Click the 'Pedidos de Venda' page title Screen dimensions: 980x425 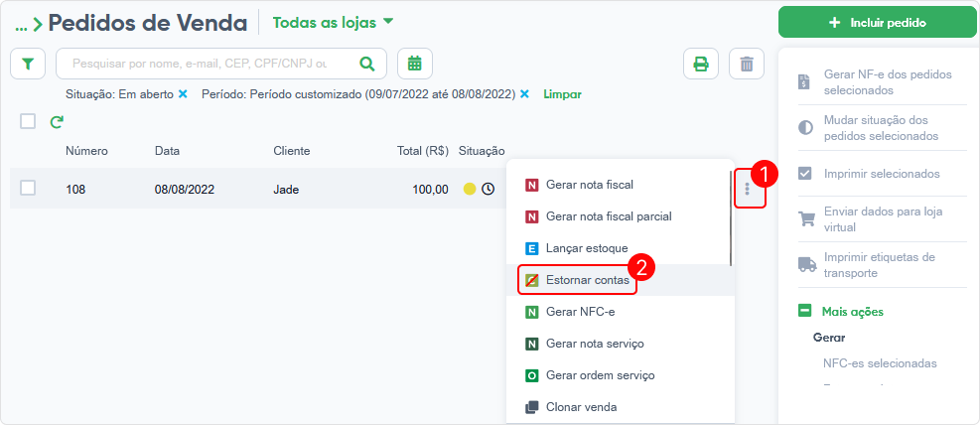coord(148,23)
